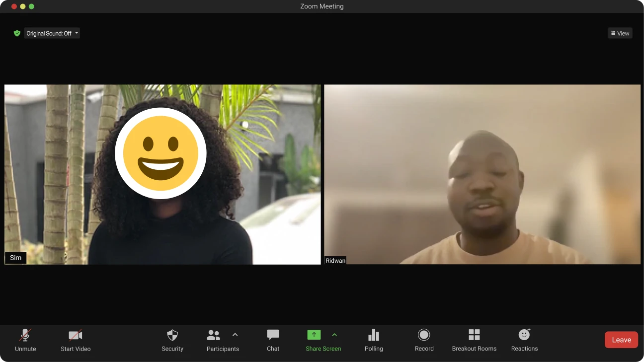Open the View layout menu
The width and height of the screenshot is (644, 362).
pyautogui.click(x=620, y=33)
